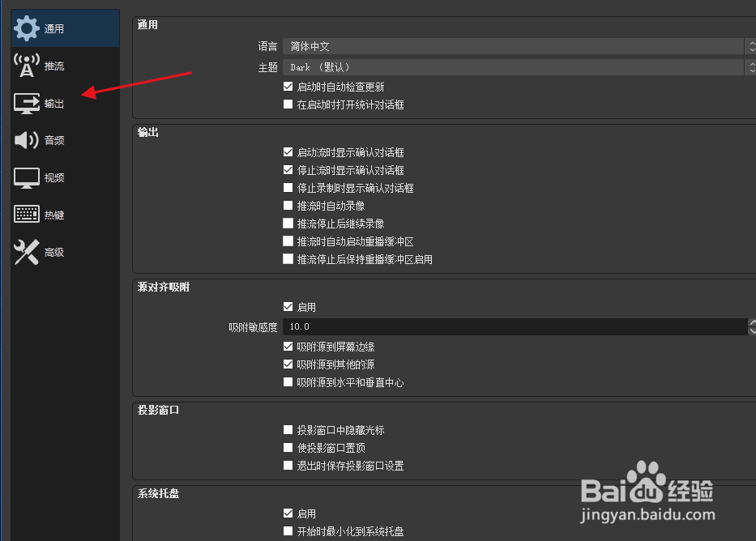The width and height of the screenshot is (756, 541).
Task: Open the 语言 dropdown showing 简体中文
Action: (x=519, y=46)
